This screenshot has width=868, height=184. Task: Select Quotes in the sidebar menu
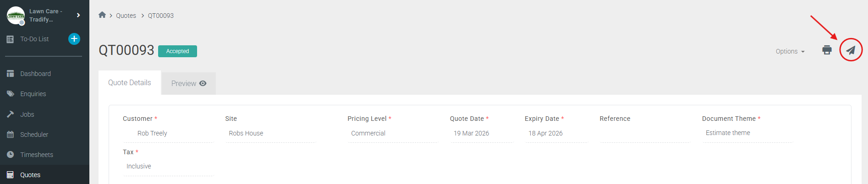(x=30, y=175)
